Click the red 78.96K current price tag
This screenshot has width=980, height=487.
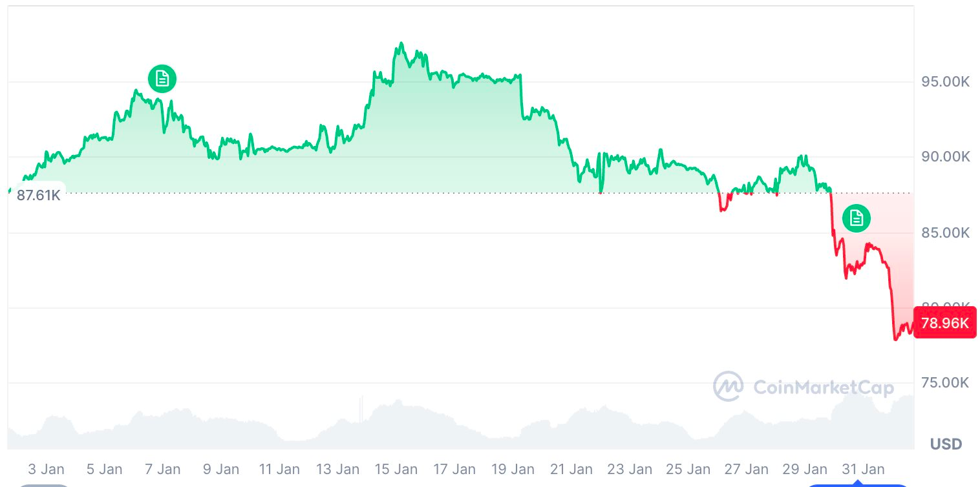pyautogui.click(x=944, y=323)
